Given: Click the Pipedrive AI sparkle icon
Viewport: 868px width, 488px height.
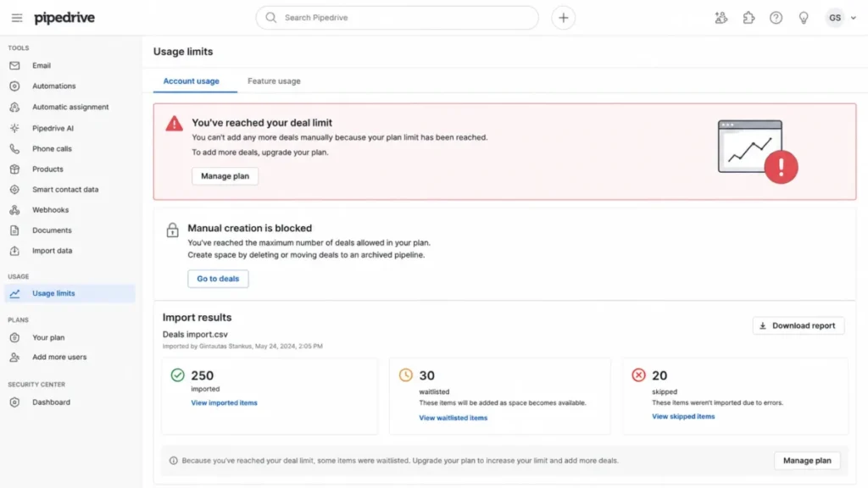Looking at the screenshot, I should coord(14,128).
